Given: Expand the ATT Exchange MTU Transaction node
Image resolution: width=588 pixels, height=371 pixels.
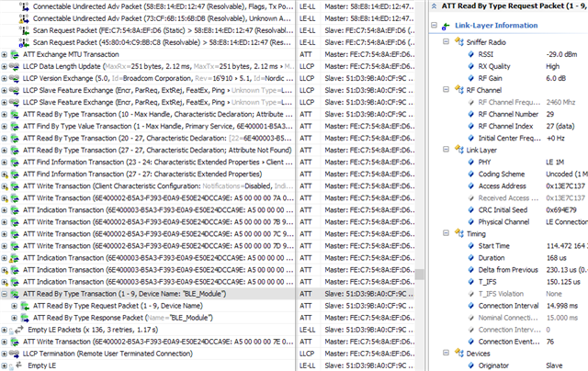Looking at the screenshot, I should (x=5, y=54).
